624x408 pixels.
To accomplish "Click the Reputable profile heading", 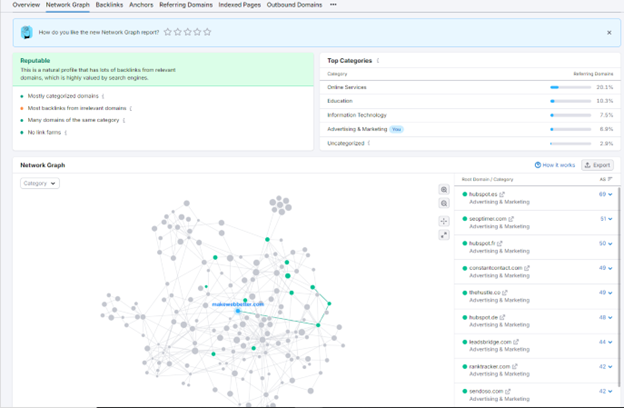I will pyautogui.click(x=35, y=61).
